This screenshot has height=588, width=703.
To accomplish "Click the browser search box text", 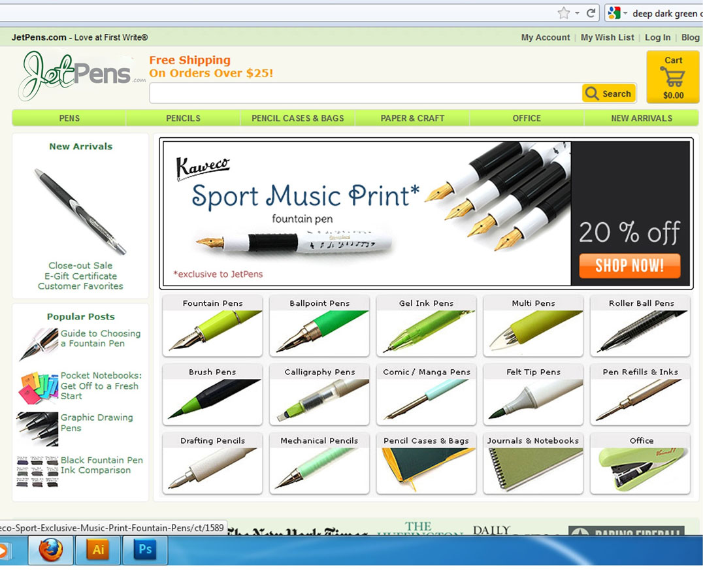I will point(667,14).
